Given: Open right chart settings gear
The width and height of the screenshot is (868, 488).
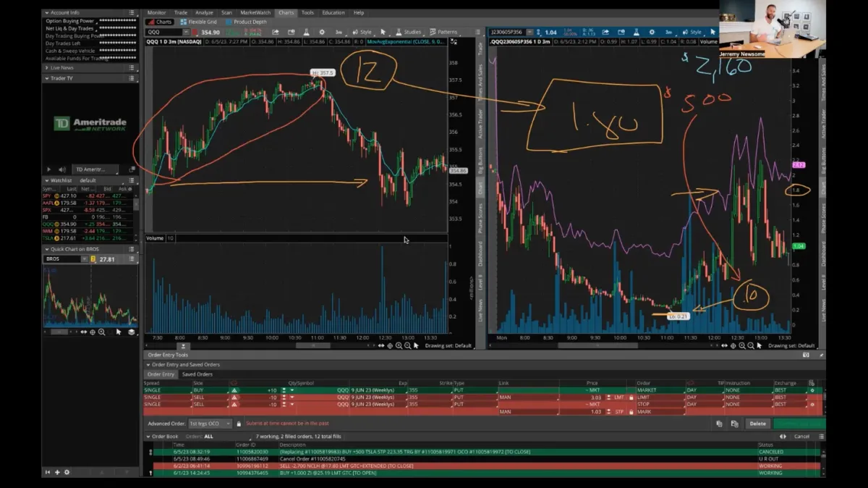Looking at the screenshot, I should (651, 32).
